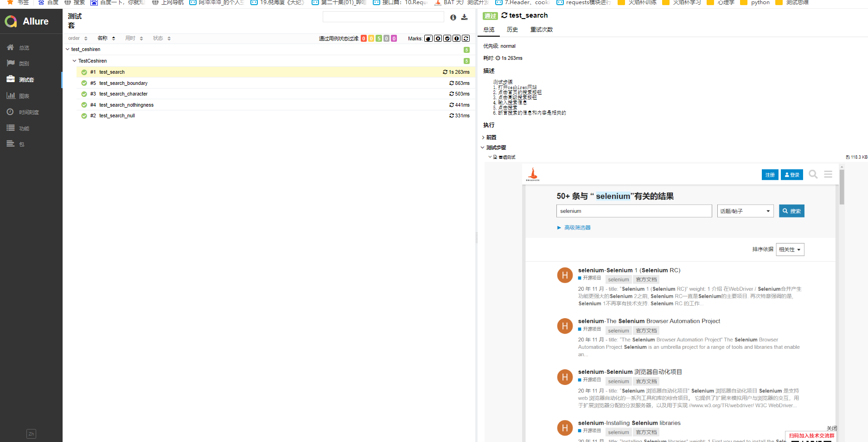Toggle the new-passed checkmark mark filter
Screen dimensions: 868x442
pos(447,38)
